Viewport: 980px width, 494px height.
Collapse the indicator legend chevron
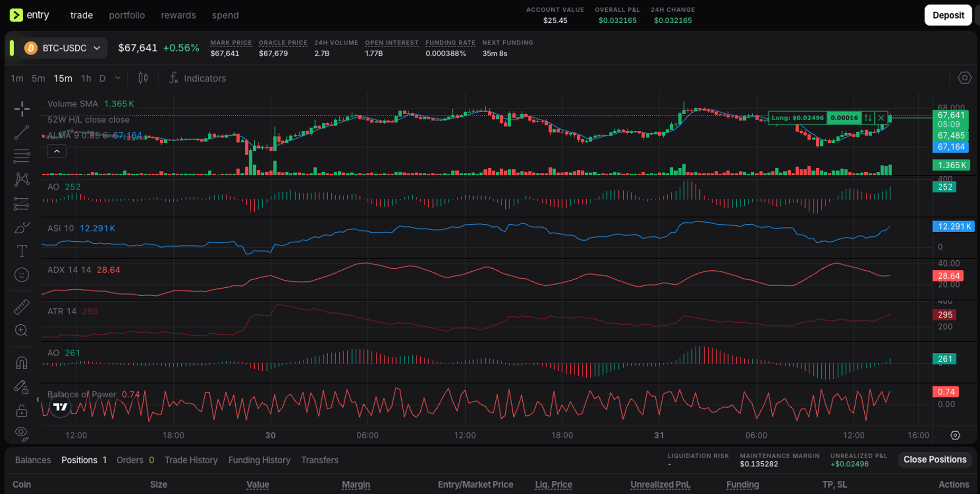click(x=57, y=152)
